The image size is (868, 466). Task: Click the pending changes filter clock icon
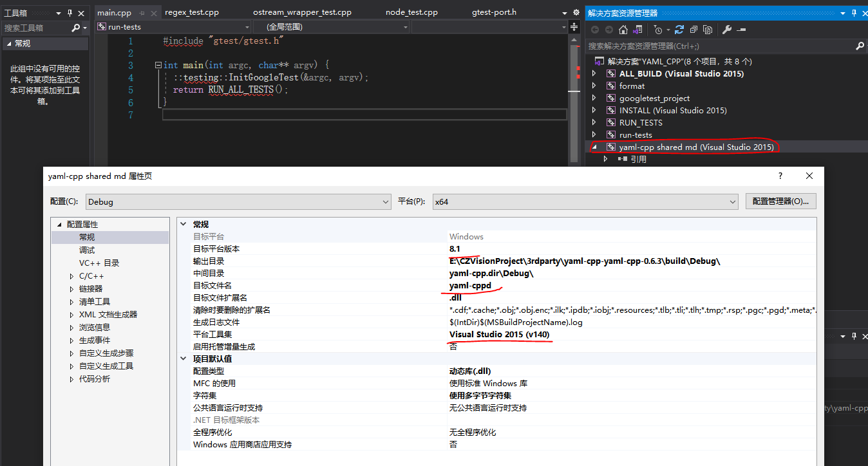coord(657,29)
